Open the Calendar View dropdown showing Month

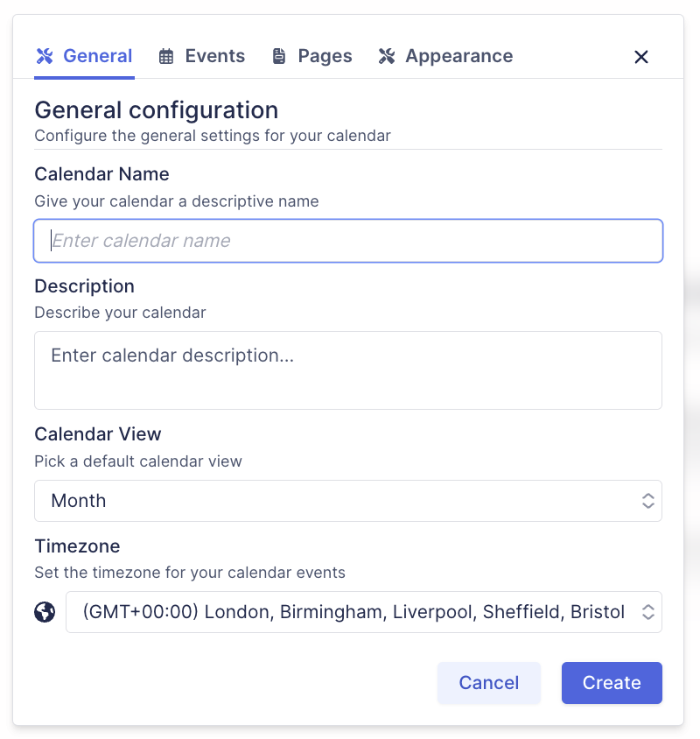point(332,501)
